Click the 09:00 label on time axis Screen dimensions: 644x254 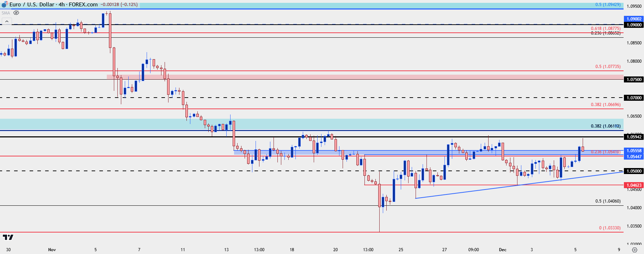click(473, 249)
